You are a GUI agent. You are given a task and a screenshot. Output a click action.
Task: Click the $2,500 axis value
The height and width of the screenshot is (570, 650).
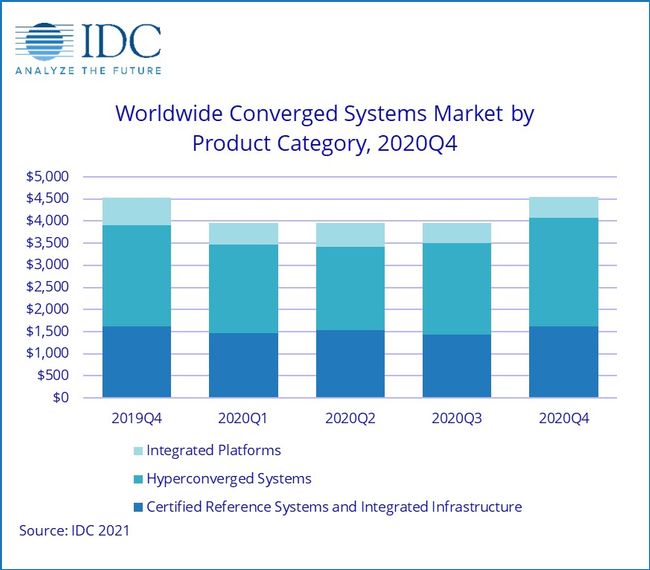(47, 287)
